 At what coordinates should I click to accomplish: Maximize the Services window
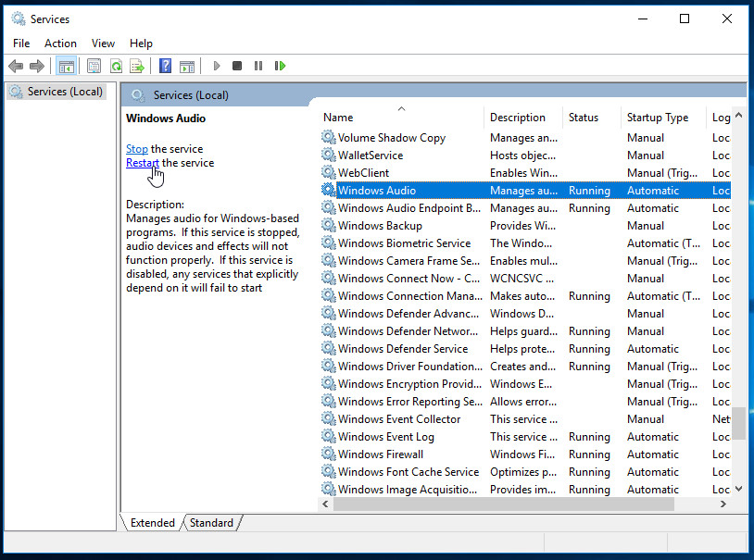(x=685, y=19)
